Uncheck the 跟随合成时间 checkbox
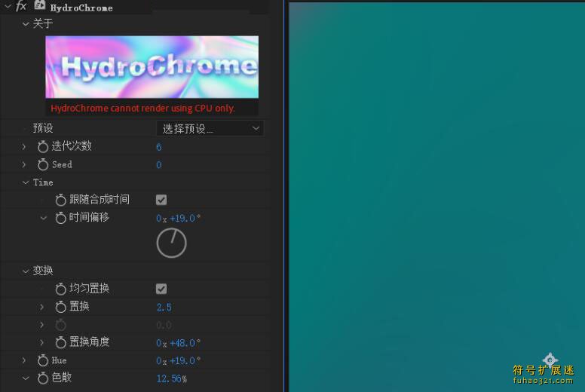The image size is (585, 392). [x=161, y=200]
